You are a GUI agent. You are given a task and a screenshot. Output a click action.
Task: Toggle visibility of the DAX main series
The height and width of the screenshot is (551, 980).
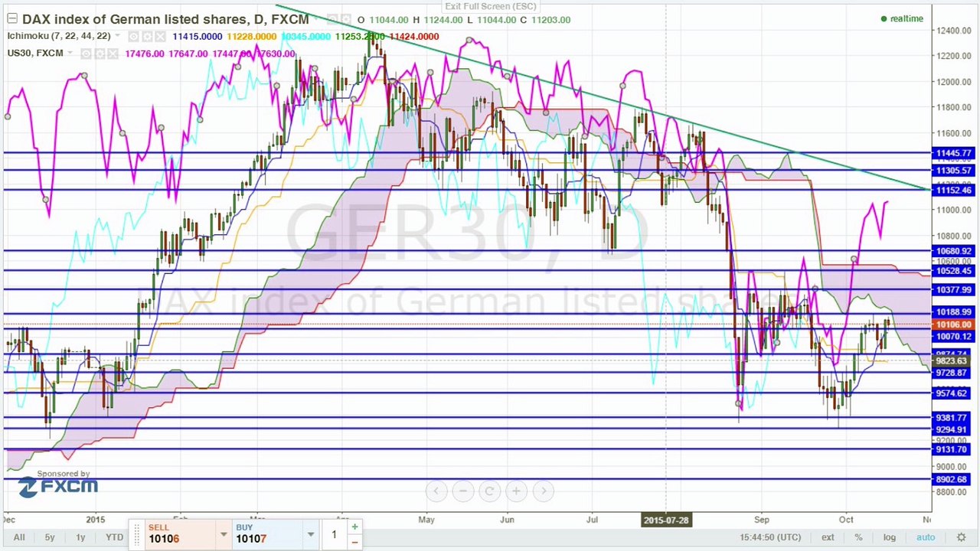pos(332,20)
